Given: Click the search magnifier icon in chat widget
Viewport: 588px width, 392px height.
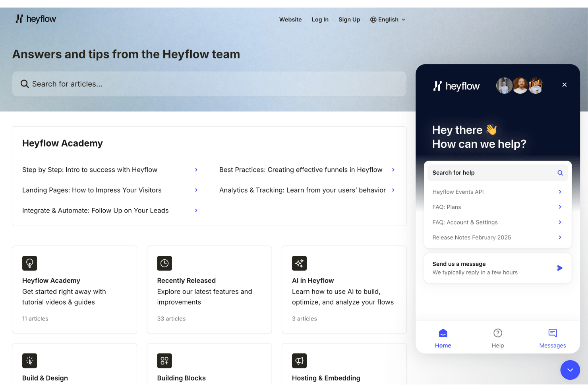Looking at the screenshot, I should pyautogui.click(x=560, y=173).
